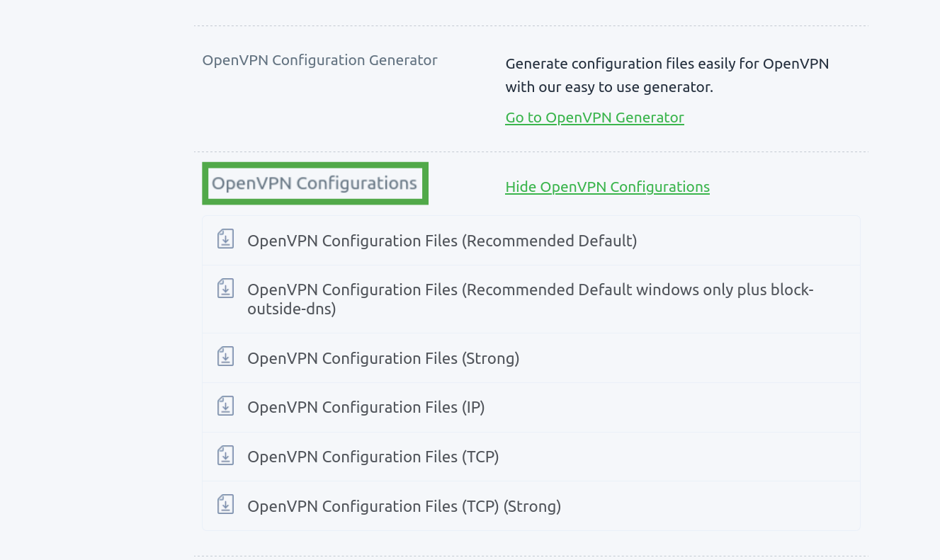
Task: Click download icon beside Configuration Files (Strong)
Action: point(225,357)
